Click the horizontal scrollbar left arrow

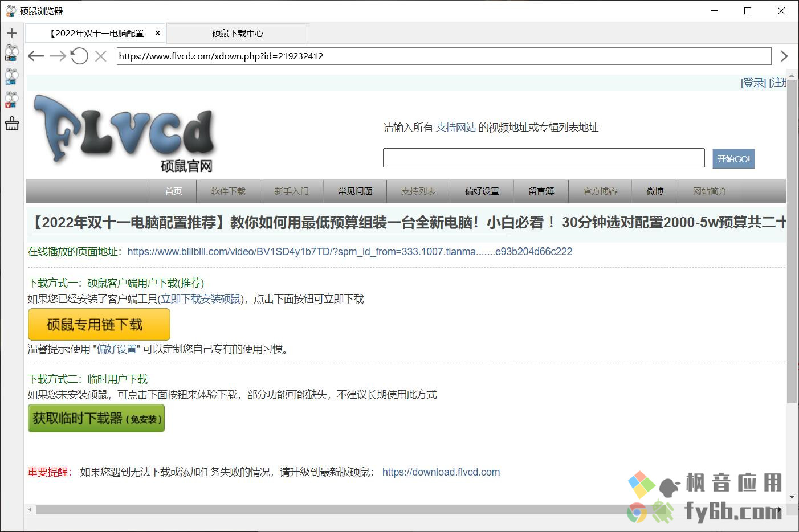point(30,510)
